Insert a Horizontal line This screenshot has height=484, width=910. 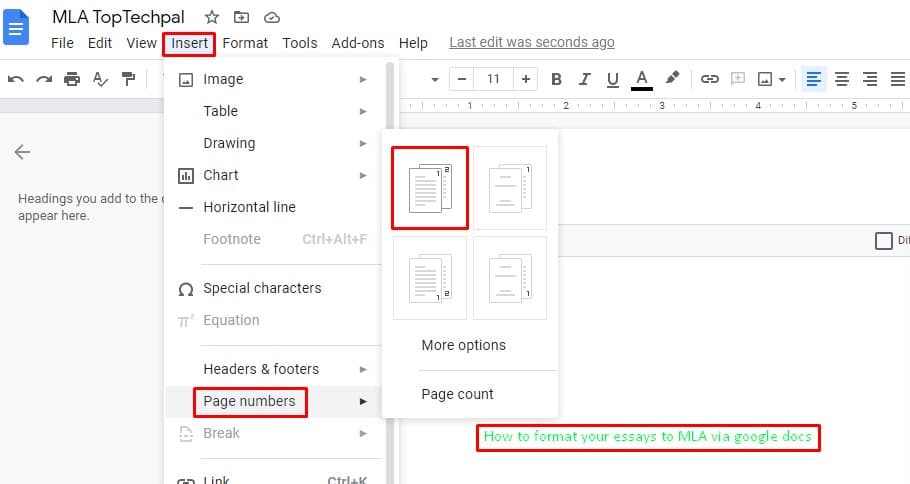(273, 207)
